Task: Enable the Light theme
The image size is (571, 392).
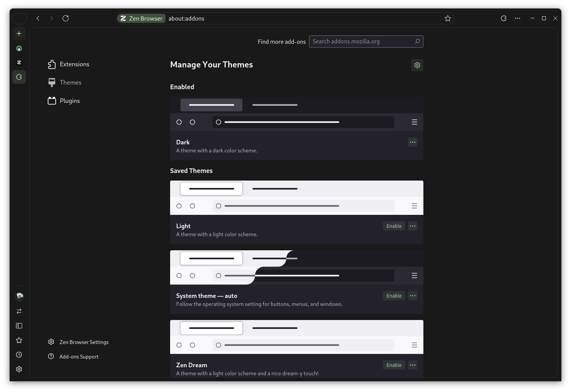Action: point(394,226)
